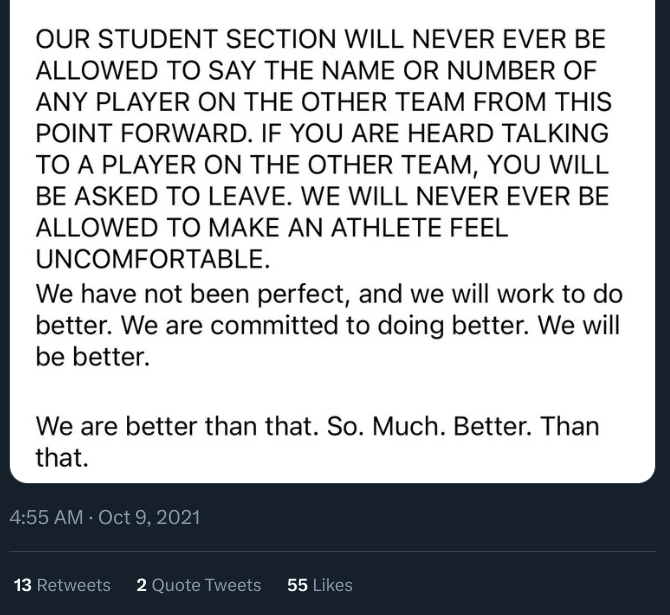Screen dimensions: 670x615
Task: View the 13 Retweets list
Action: [x=62, y=585]
